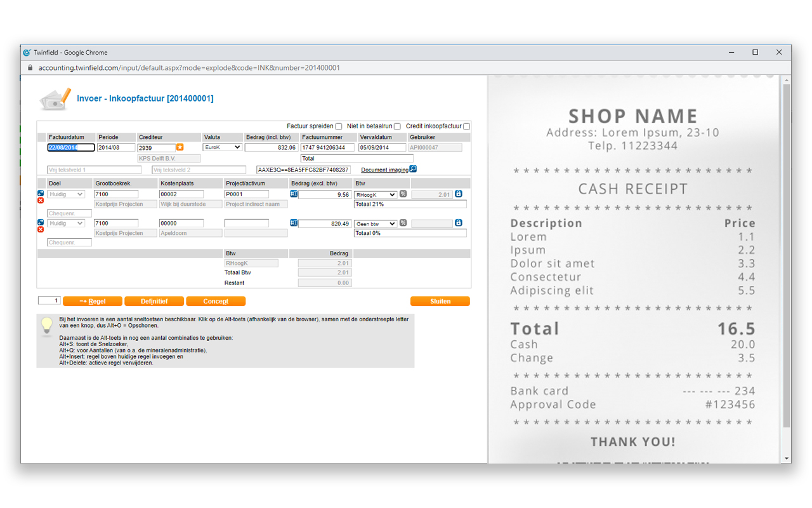The width and height of the screenshot is (812, 508).
Task: Click the Kostenplaats field 00000
Action: (181, 224)
